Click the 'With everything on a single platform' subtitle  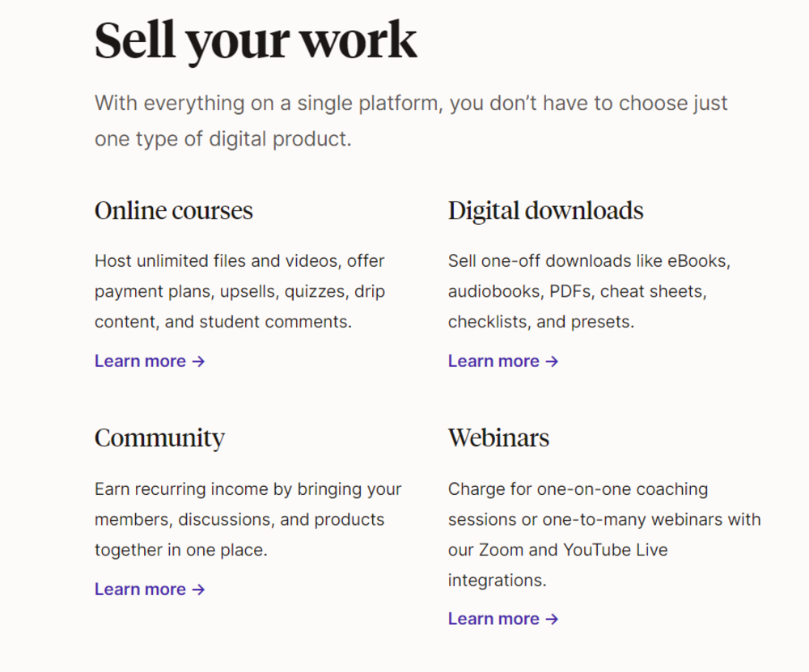411,121
